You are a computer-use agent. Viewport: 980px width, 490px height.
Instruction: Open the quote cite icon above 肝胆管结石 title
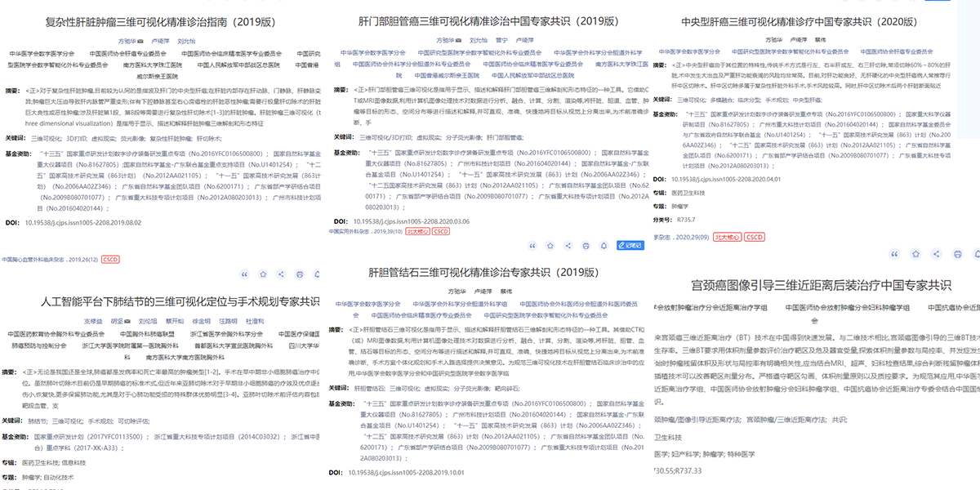[532, 245]
